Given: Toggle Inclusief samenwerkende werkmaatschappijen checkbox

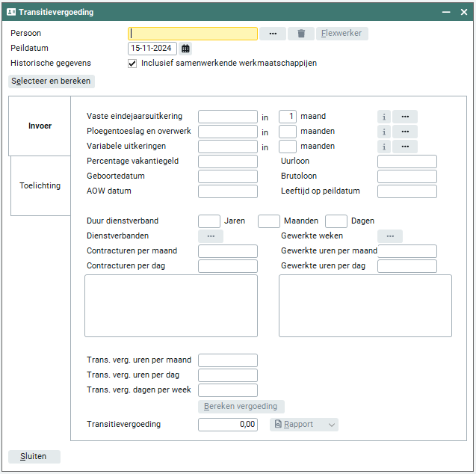Looking at the screenshot, I should pyautogui.click(x=132, y=64).
